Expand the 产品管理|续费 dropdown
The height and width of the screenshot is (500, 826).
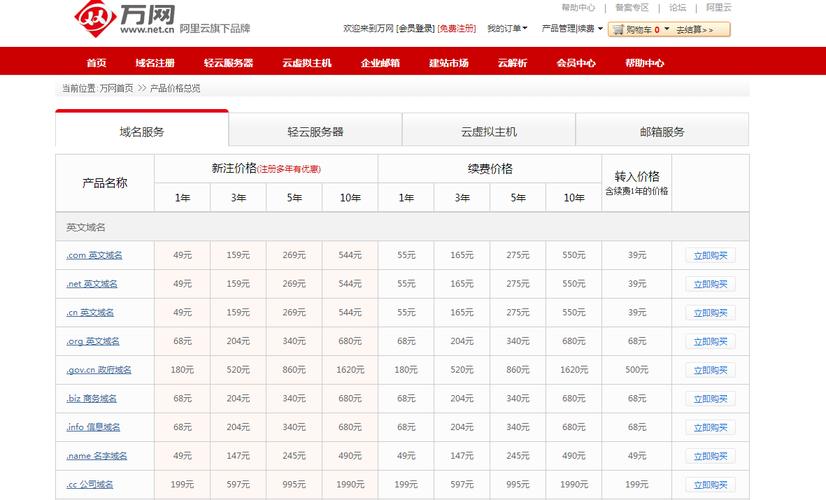(572, 28)
